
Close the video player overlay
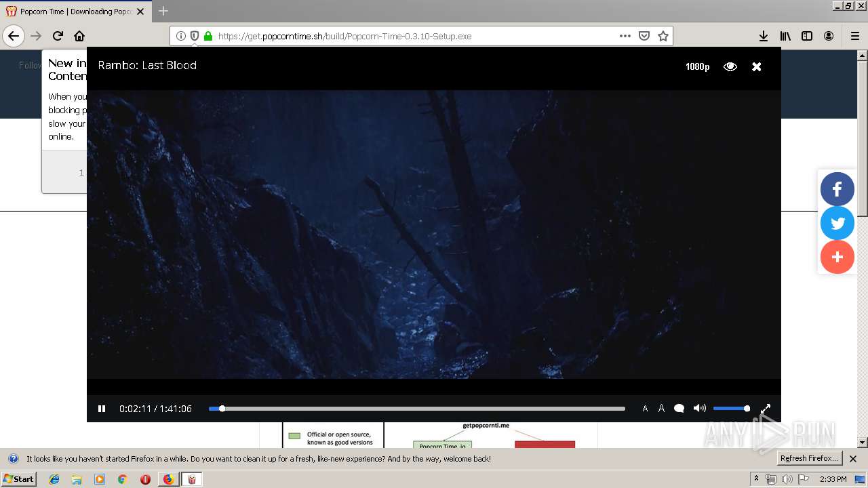coord(757,66)
